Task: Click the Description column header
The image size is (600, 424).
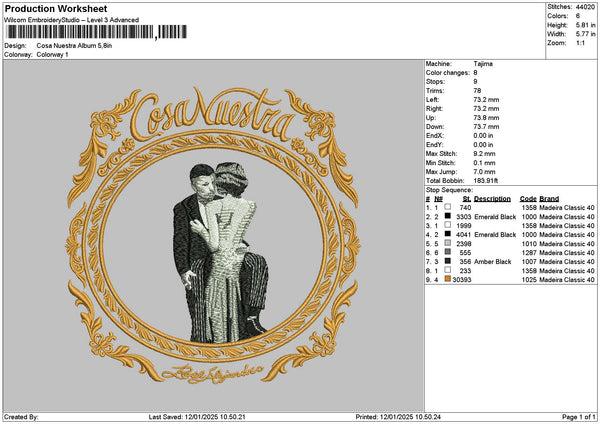Action: pos(492,199)
